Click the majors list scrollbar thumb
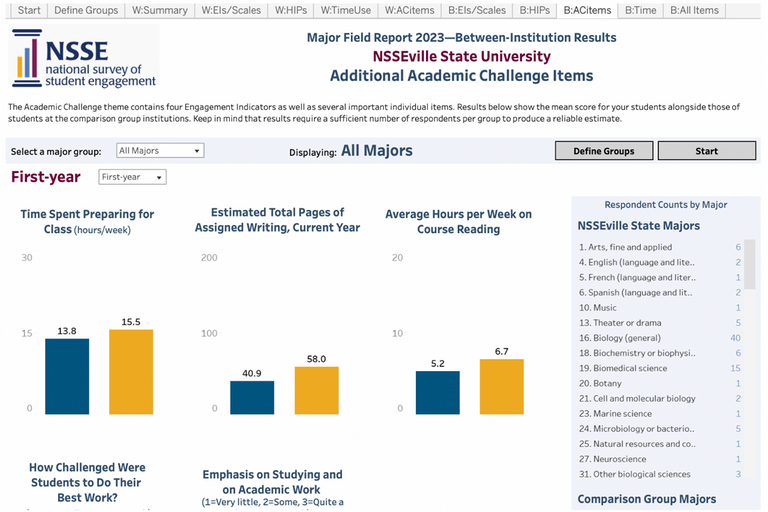The image size is (768, 512). (749, 264)
